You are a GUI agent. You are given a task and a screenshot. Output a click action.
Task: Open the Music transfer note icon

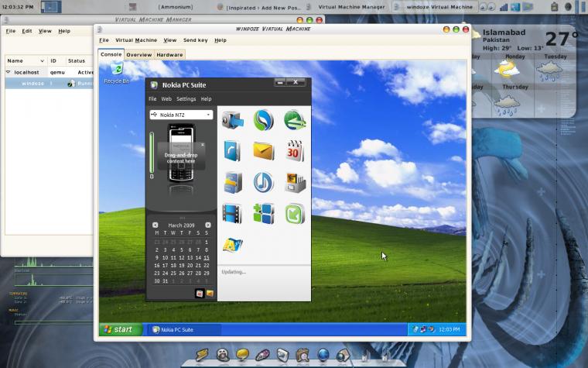(264, 182)
